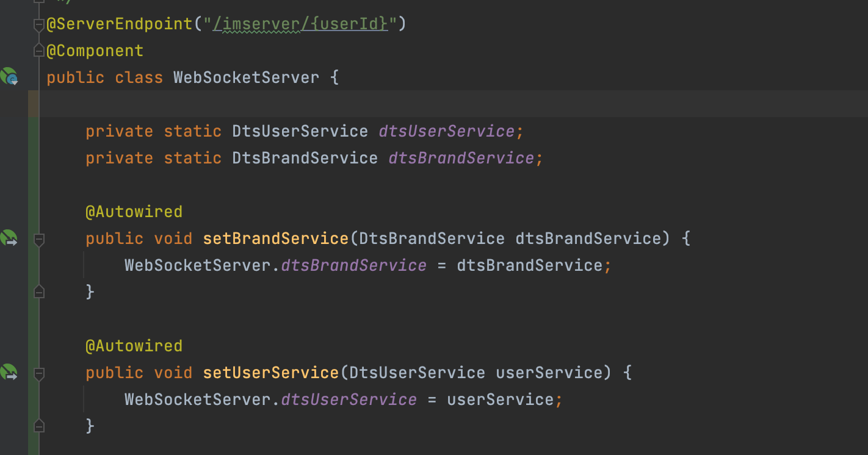Click the green VCS change marker in the gutter

[34, 286]
